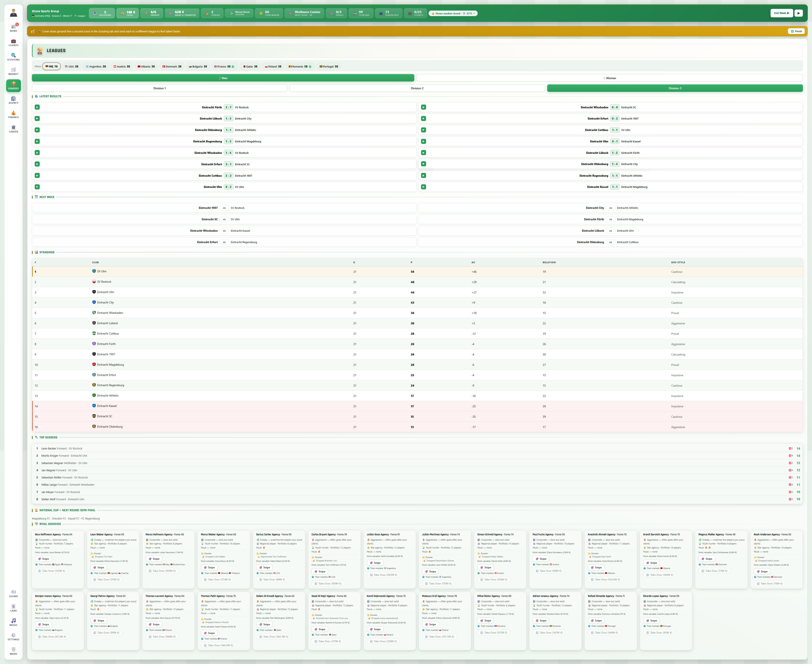
Task: Click the 6/6 Energy stat
Action: pos(152,14)
